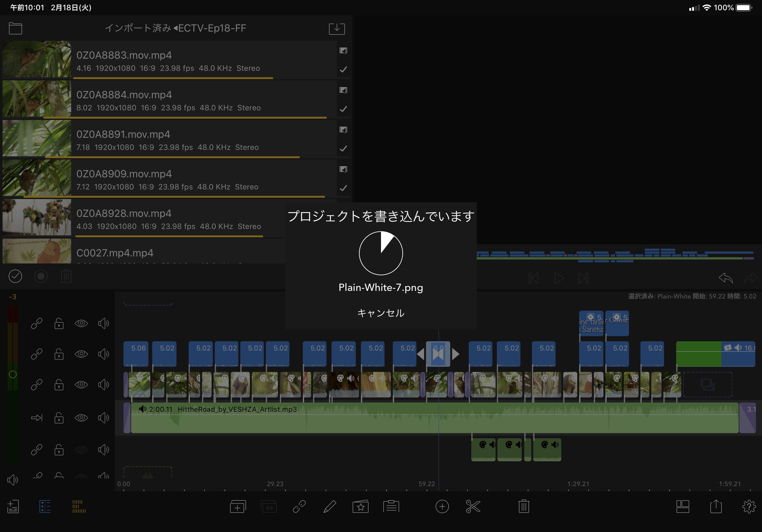
Task: Click the trim right arrow on selected clip
Action: point(456,354)
